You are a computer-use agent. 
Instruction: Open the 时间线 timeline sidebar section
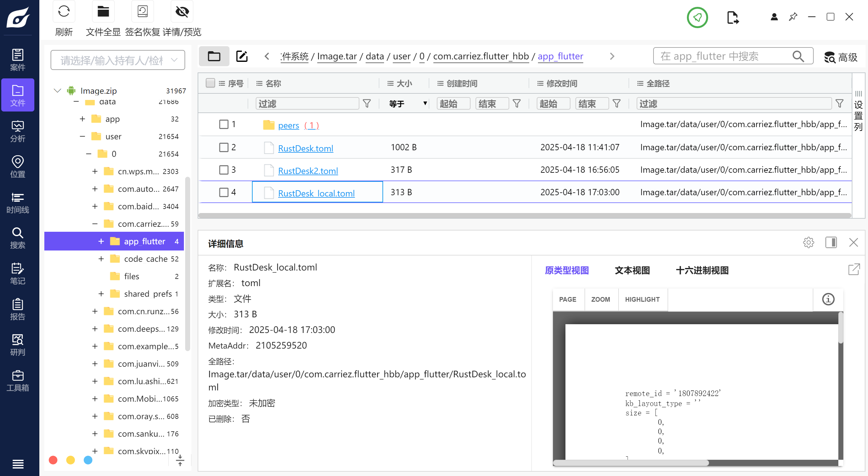pyautogui.click(x=18, y=202)
